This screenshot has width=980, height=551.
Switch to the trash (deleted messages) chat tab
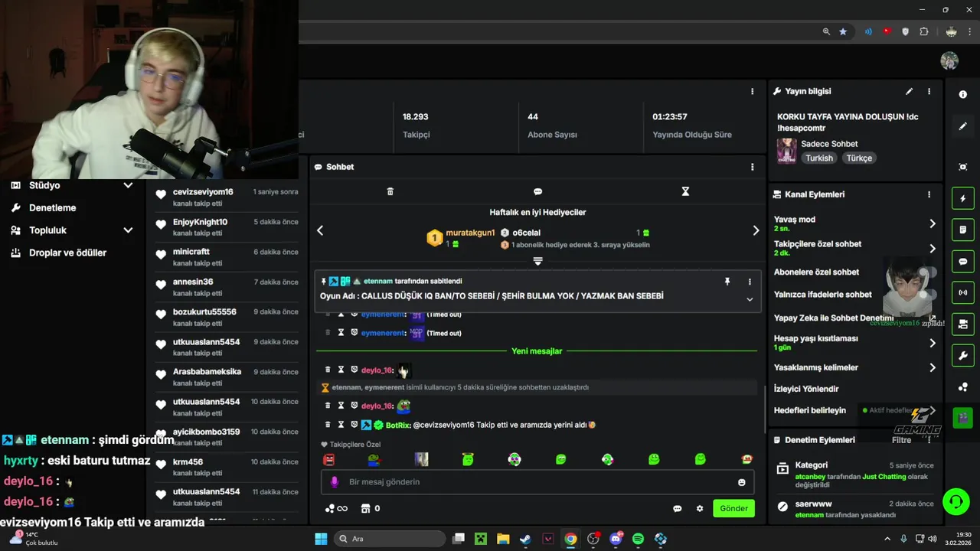coord(390,191)
